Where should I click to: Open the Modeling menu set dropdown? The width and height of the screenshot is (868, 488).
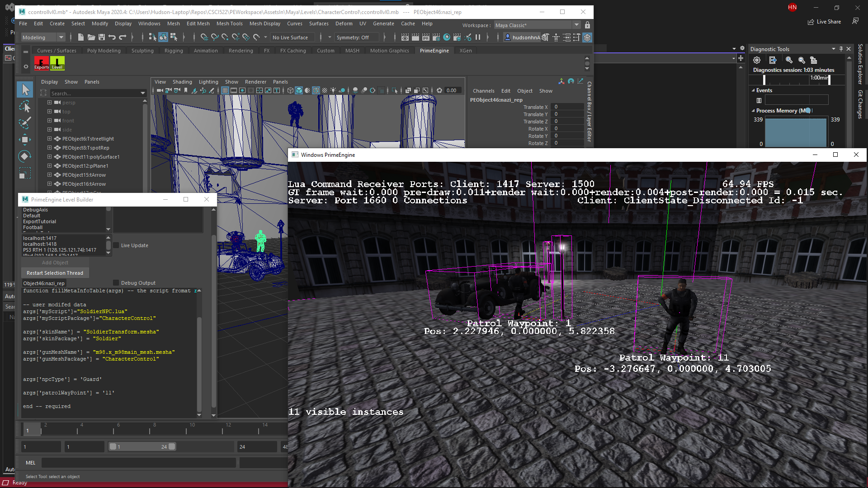(x=43, y=38)
